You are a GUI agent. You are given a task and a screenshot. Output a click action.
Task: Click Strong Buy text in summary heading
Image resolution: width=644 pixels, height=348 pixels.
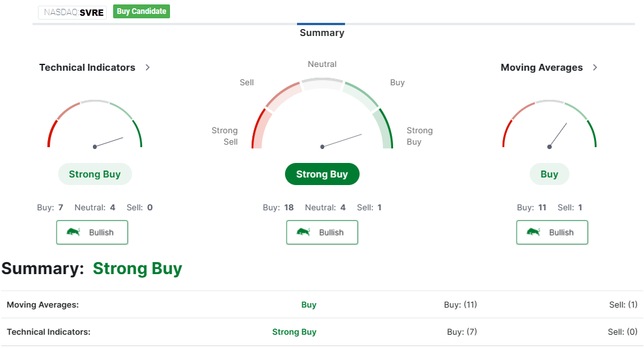tap(137, 268)
